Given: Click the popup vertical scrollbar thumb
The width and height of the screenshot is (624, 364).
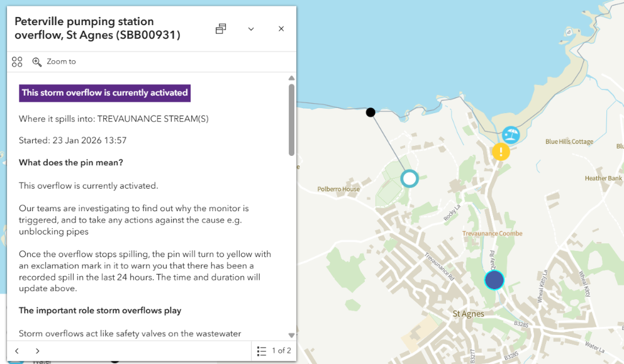Looking at the screenshot, I should [x=291, y=119].
